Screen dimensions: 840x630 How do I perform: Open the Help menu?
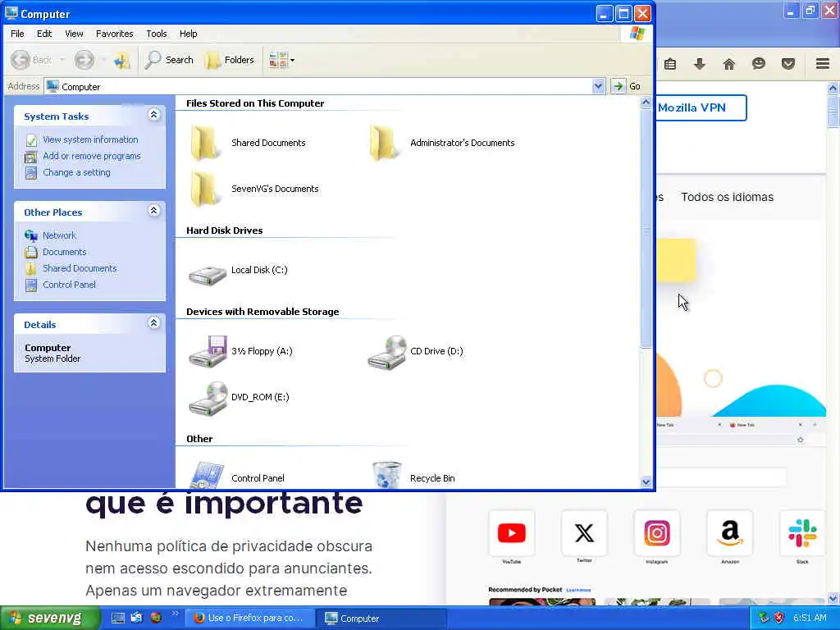click(x=188, y=33)
